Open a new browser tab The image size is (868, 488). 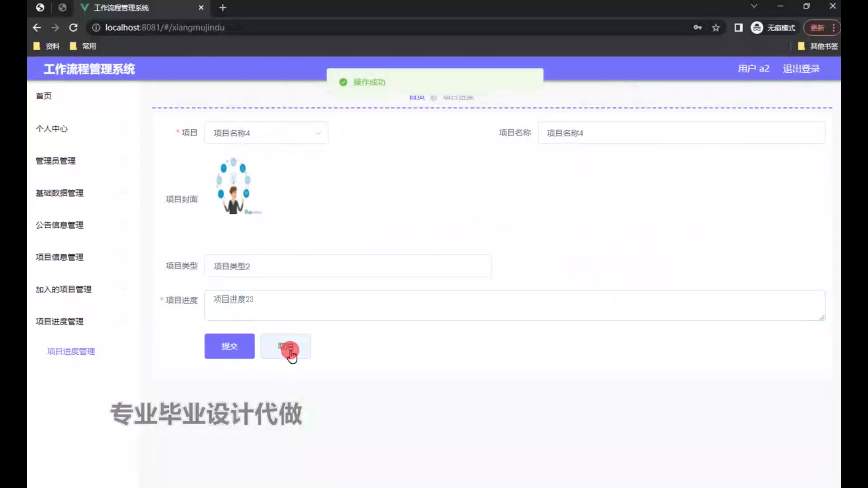(222, 8)
